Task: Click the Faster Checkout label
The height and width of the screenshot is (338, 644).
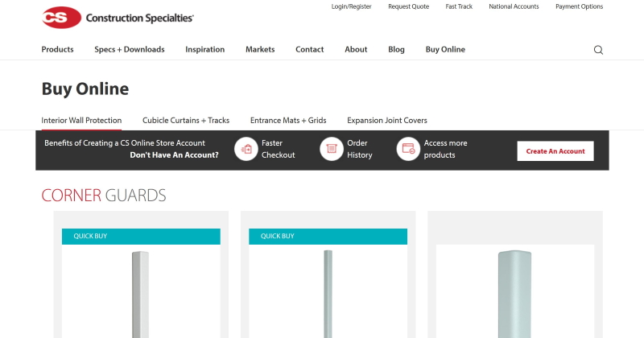Action: pyautogui.click(x=278, y=149)
